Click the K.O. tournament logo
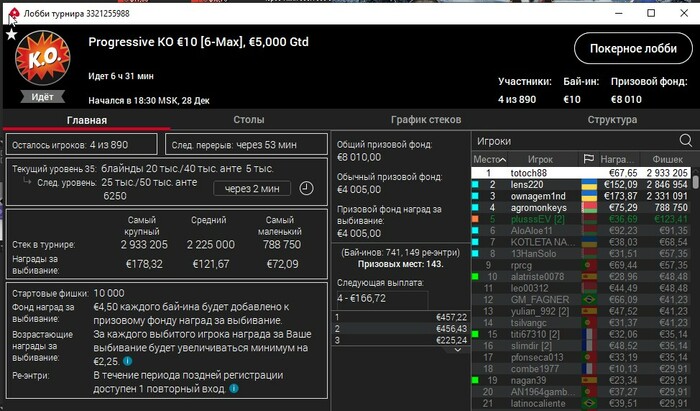 point(42,58)
